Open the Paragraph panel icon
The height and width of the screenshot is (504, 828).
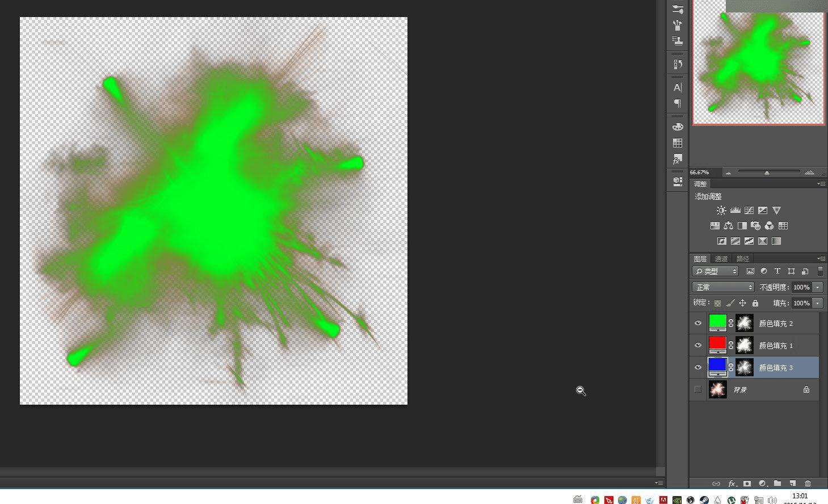[678, 103]
